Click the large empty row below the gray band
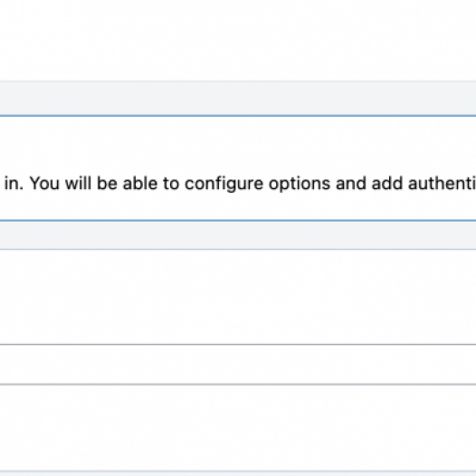The height and width of the screenshot is (476, 476). (x=238, y=297)
